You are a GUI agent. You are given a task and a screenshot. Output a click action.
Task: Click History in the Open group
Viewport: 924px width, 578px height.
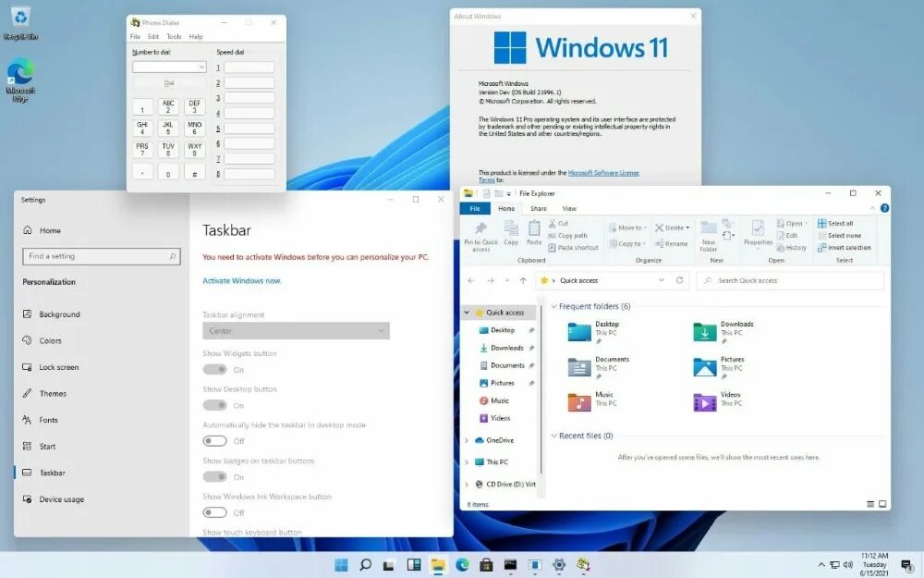pos(792,248)
